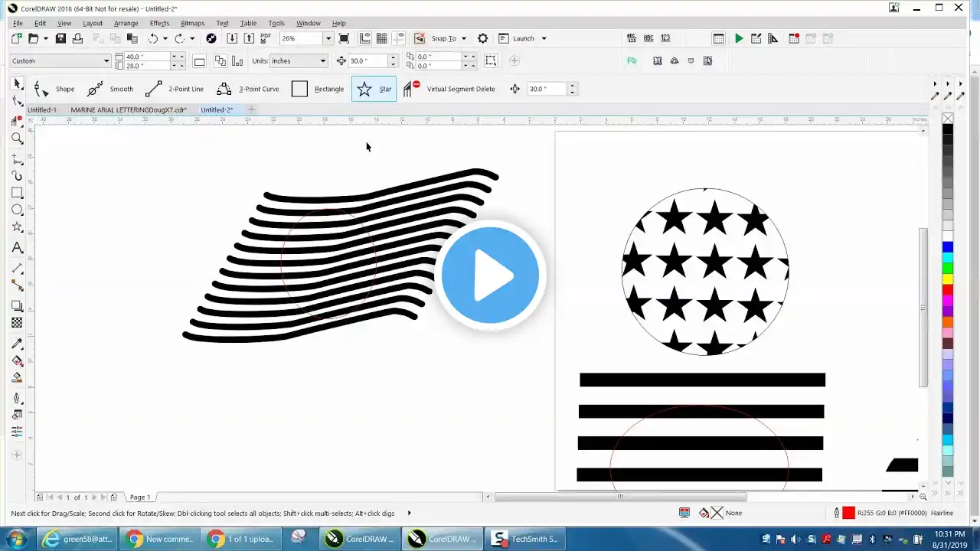Click the Rectangle tool button

coord(318,89)
